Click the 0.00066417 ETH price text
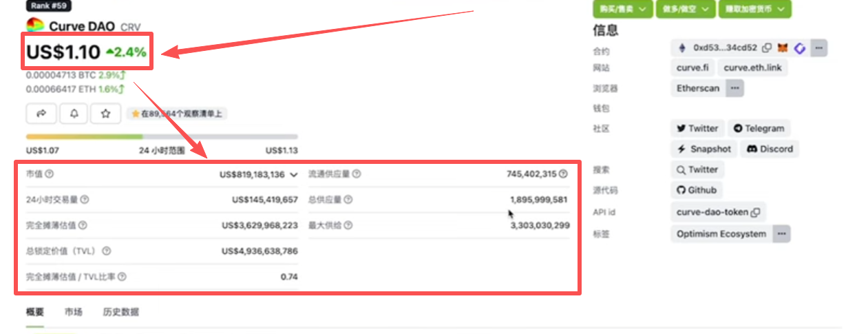This screenshot has height=334, width=868. click(x=61, y=89)
